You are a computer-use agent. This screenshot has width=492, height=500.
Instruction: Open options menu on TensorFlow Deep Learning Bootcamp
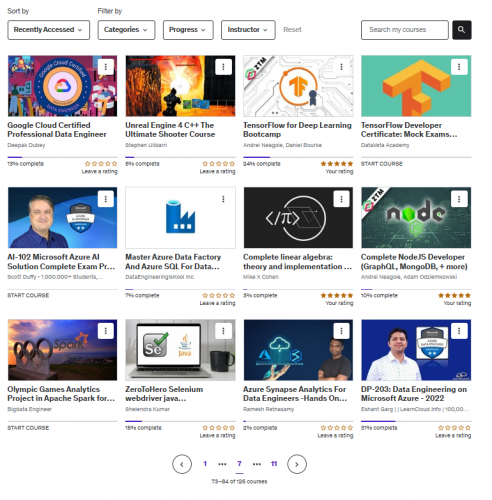click(x=341, y=67)
